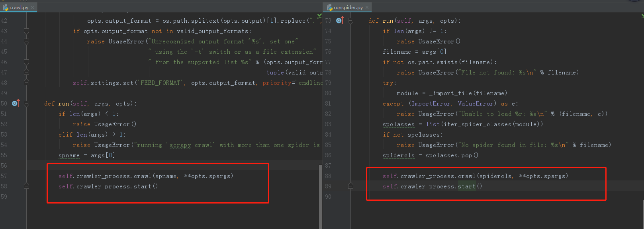Click line number 56 in crawl.py gutter
The width and height of the screenshot is (644, 229).
pyautogui.click(x=4, y=166)
